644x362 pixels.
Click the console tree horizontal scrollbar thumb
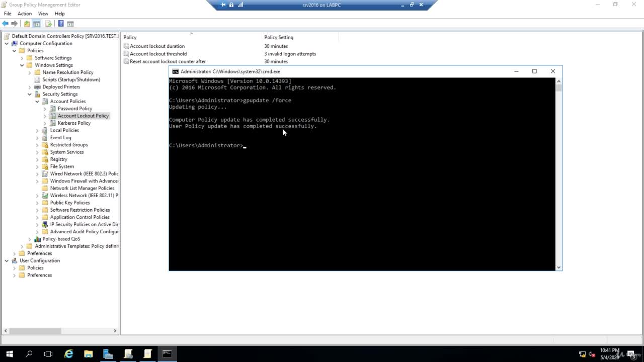35,331
